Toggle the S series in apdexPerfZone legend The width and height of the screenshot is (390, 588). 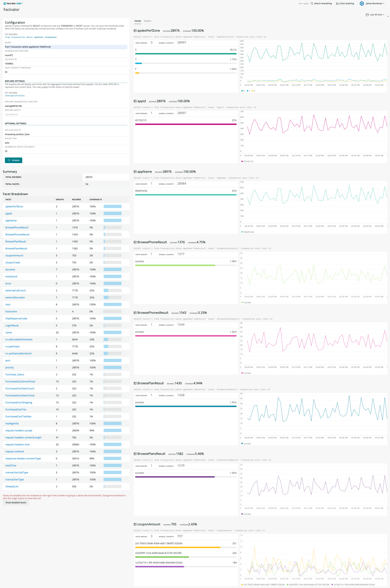(243, 91)
